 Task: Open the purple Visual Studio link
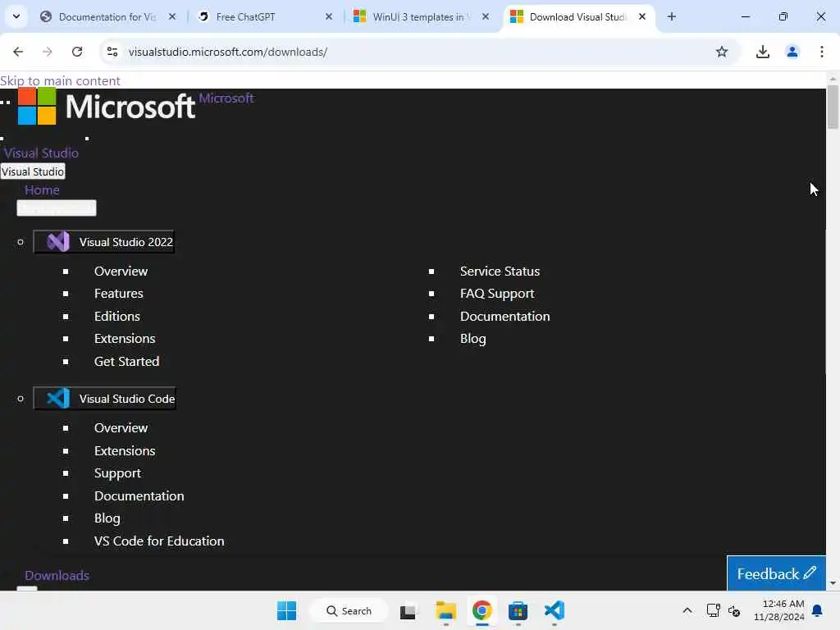click(x=41, y=153)
